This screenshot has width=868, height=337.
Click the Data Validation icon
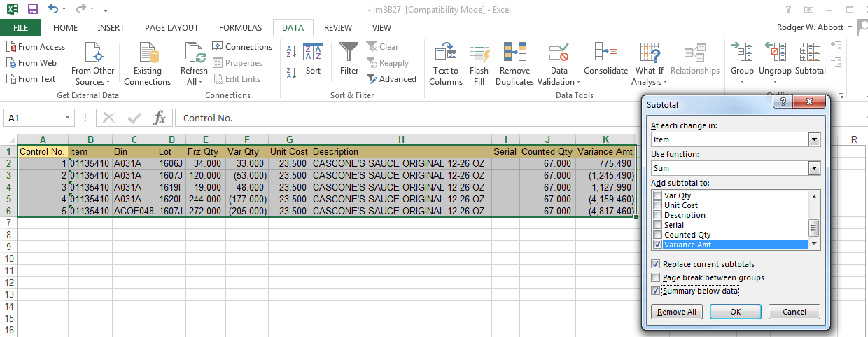point(559,53)
